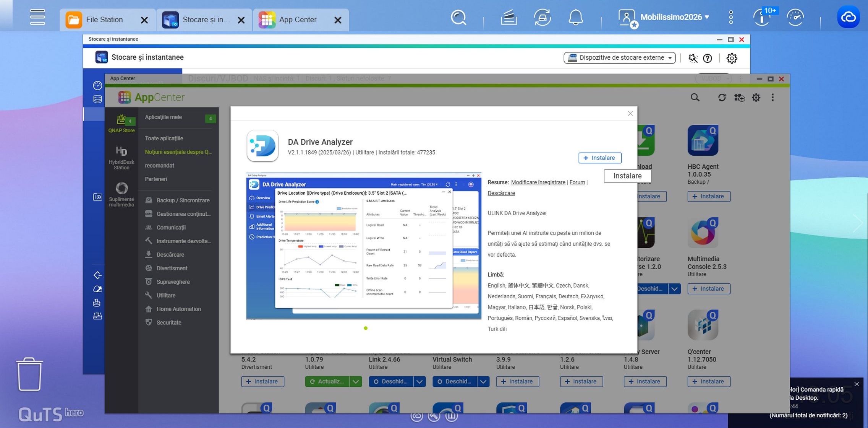This screenshot has width=868, height=428.
Task: Expand arrow beside Actualiz... button
Action: pos(356,381)
